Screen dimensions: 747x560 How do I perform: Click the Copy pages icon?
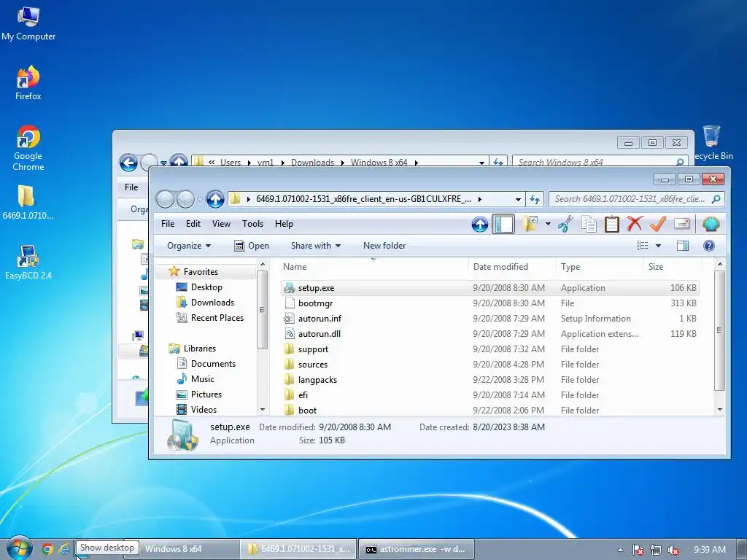589,225
